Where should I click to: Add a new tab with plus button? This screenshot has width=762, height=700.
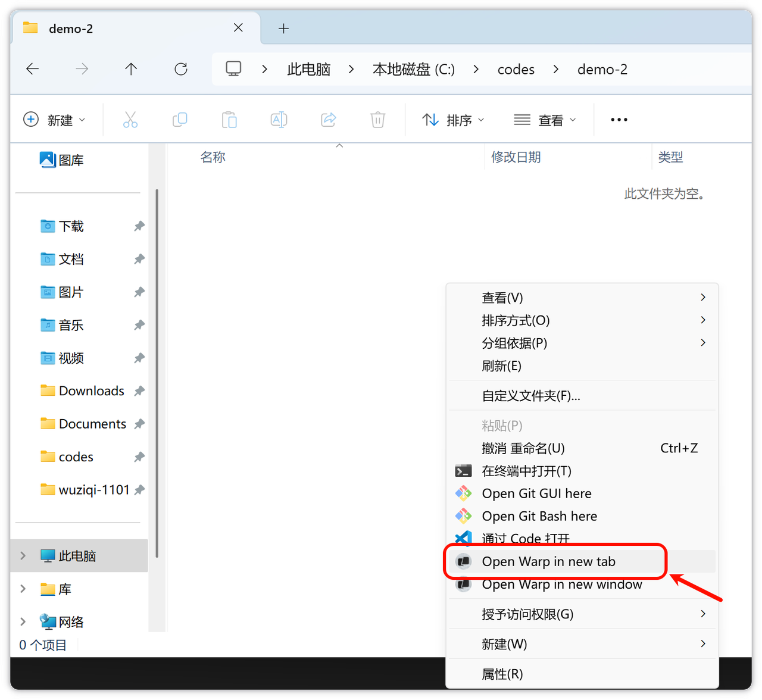point(284,28)
